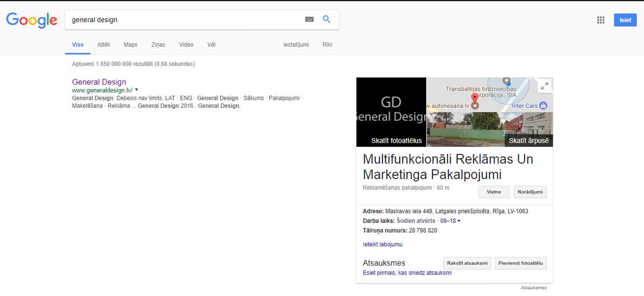
Task: Click the Atsauksmes section heading in panel
Action: pyautogui.click(x=384, y=263)
